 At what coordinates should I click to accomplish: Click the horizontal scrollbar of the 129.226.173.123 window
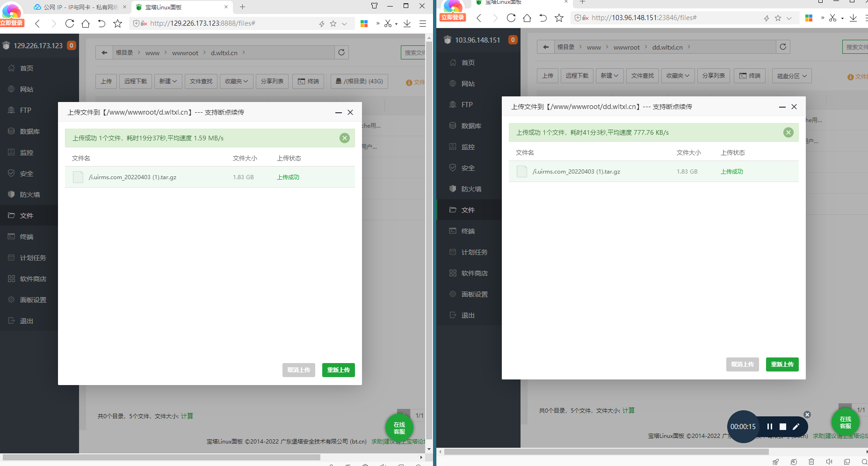click(161, 457)
